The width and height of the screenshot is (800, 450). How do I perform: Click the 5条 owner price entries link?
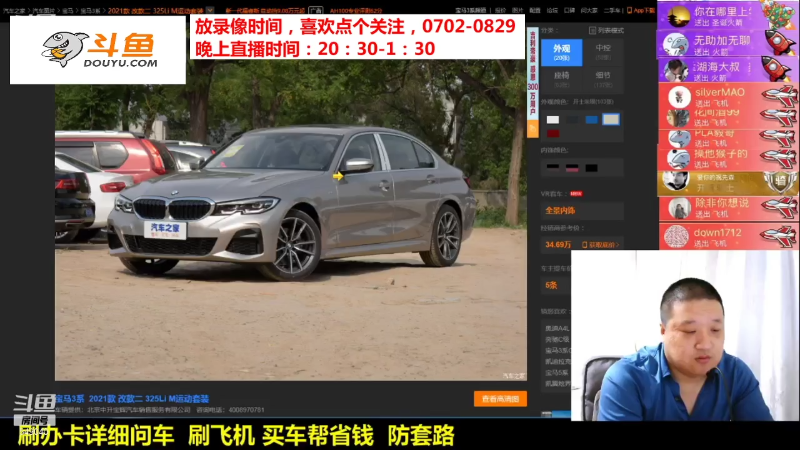pyautogui.click(x=552, y=285)
